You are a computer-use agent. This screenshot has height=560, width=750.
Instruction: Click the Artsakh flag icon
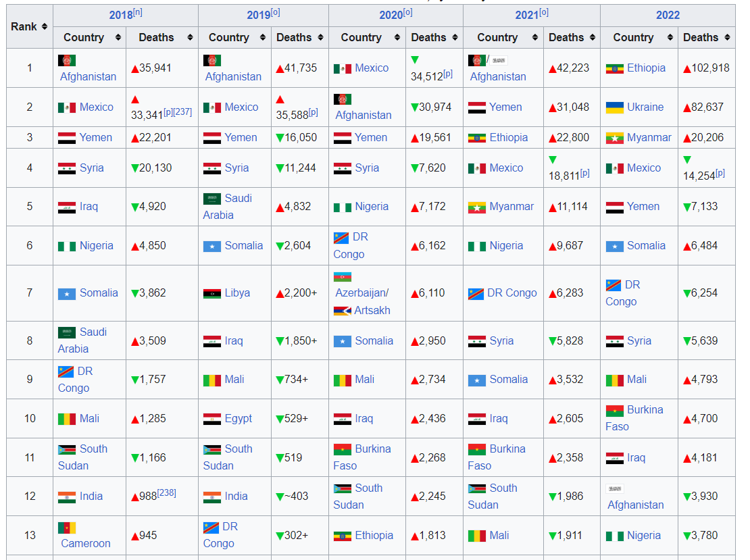click(343, 311)
